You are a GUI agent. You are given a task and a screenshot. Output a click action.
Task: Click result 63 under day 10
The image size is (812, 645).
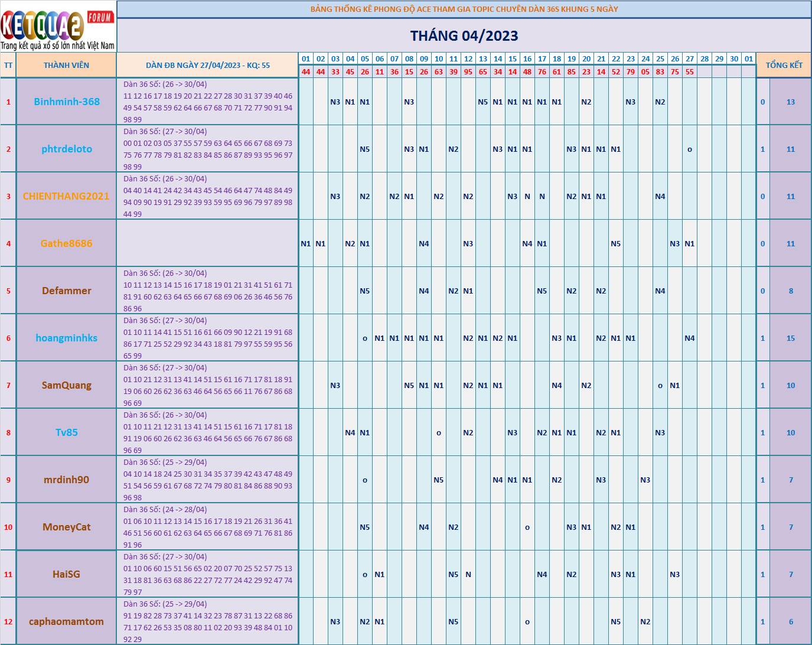pyautogui.click(x=439, y=72)
